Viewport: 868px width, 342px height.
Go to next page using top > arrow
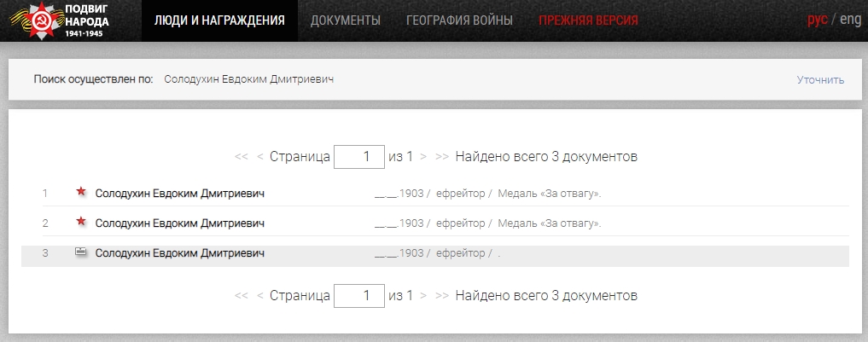tap(424, 157)
